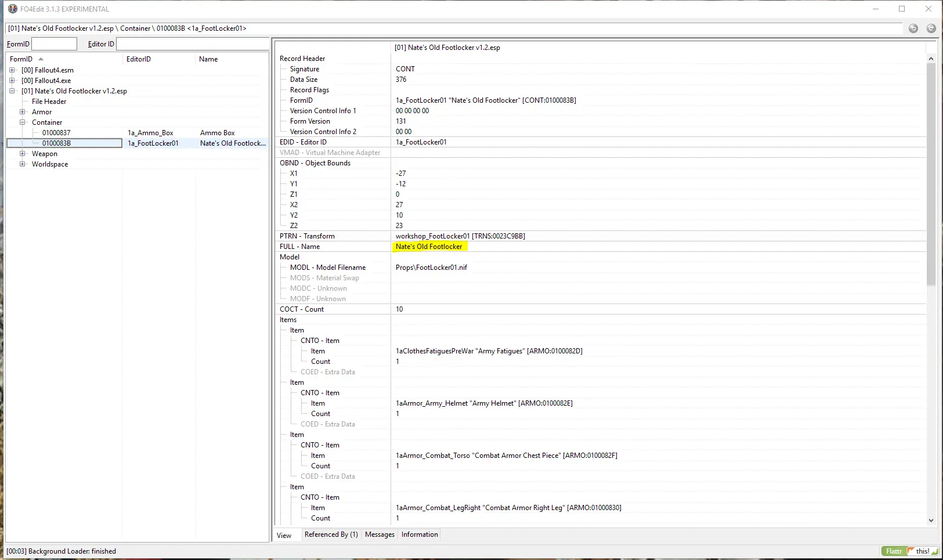Image resolution: width=943 pixels, height=560 pixels.
Task: Click the Army Fatigues item value
Action: [489, 351]
